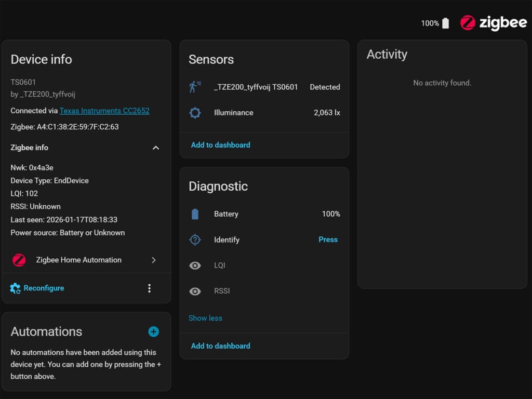
Task: Open the Texas Instruments CC2652 link
Action: point(104,111)
